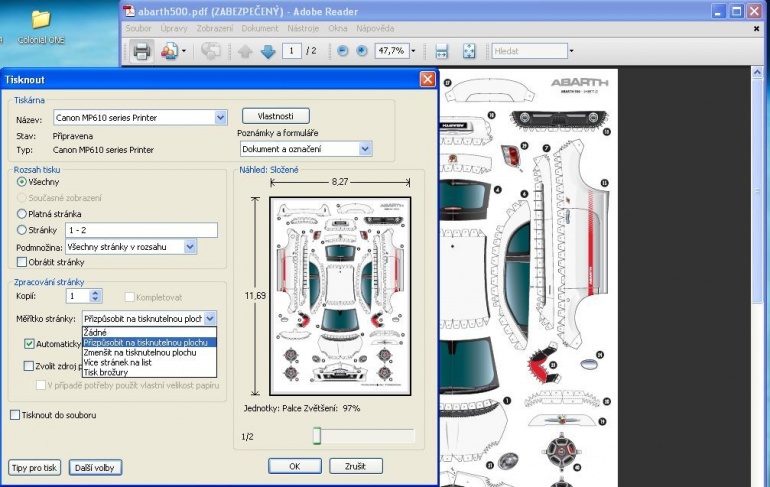This screenshot has width=770, height=487.
Task: Choose Tisk brožury option
Action: point(149,372)
